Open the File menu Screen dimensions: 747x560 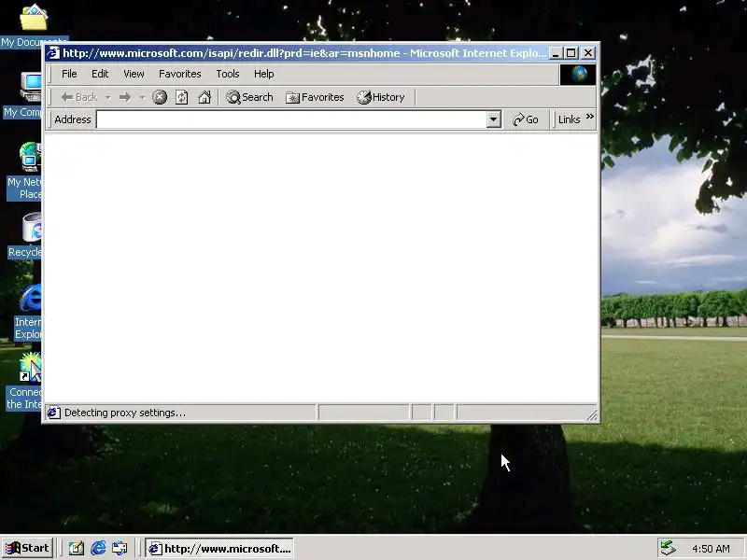(69, 74)
